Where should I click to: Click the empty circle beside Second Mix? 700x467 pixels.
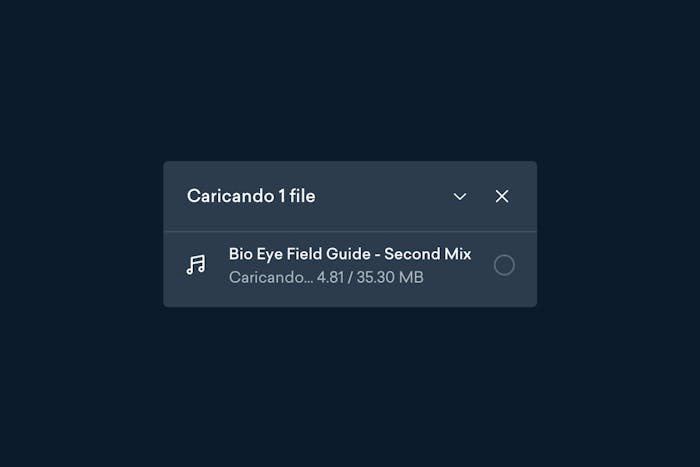pos(504,265)
